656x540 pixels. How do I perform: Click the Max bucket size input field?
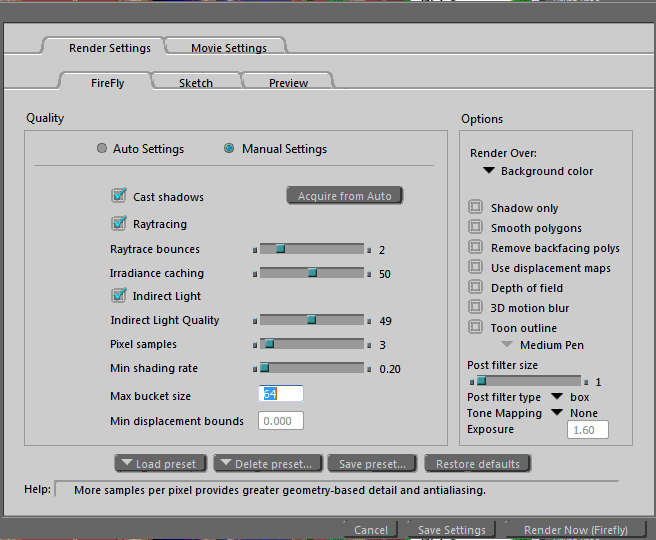pyautogui.click(x=281, y=394)
